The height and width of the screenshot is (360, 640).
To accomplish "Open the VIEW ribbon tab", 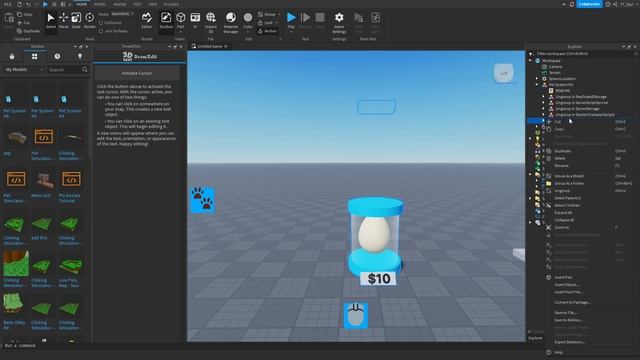I will 153,4.
